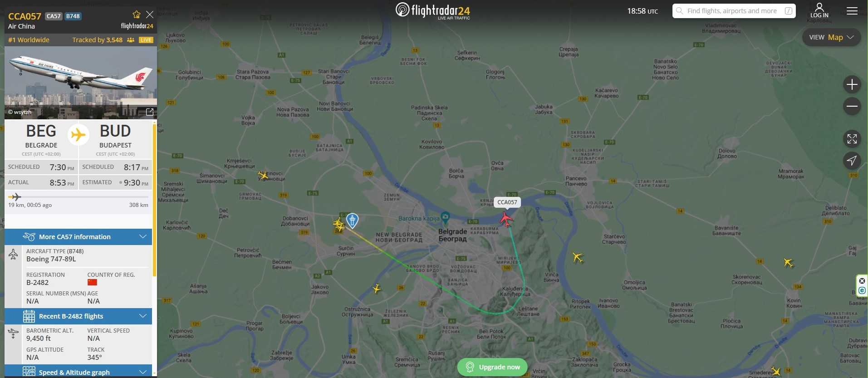
Task: Zoom out the map with minus button
Action: click(852, 106)
